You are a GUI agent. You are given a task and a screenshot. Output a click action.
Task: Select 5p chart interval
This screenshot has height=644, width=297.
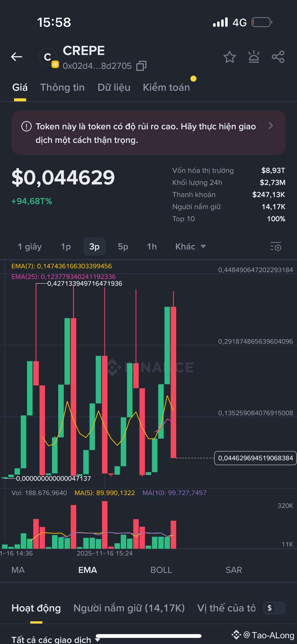pyautogui.click(x=123, y=247)
